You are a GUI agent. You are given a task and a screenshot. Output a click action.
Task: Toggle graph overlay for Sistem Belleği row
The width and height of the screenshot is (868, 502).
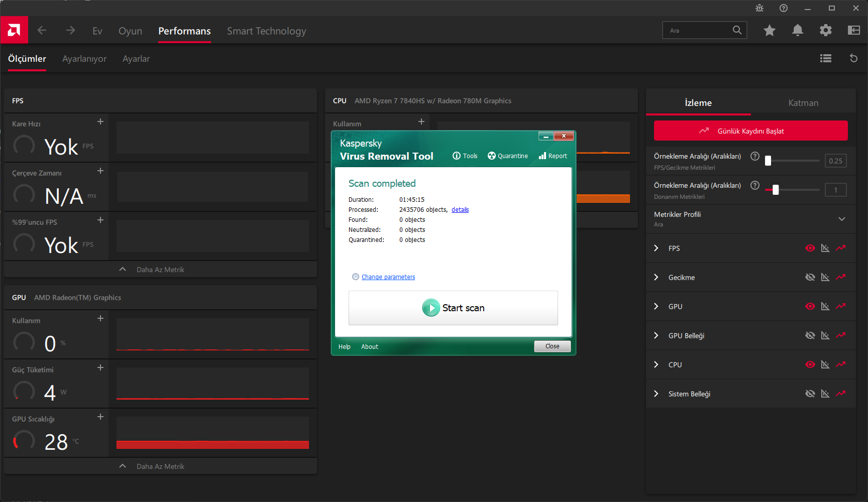coord(825,394)
